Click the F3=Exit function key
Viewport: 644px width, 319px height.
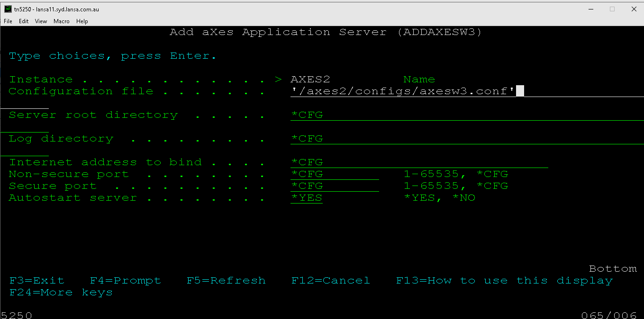(x=36, y=281)
